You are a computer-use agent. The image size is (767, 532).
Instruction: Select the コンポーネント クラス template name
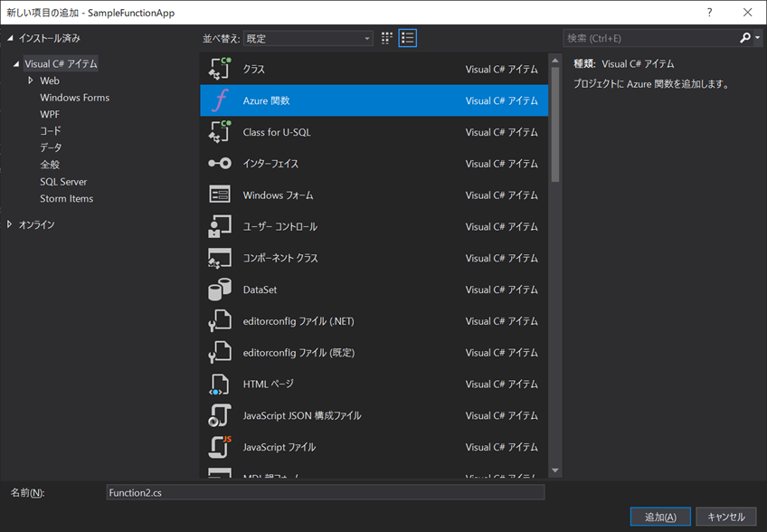[280, 258]
